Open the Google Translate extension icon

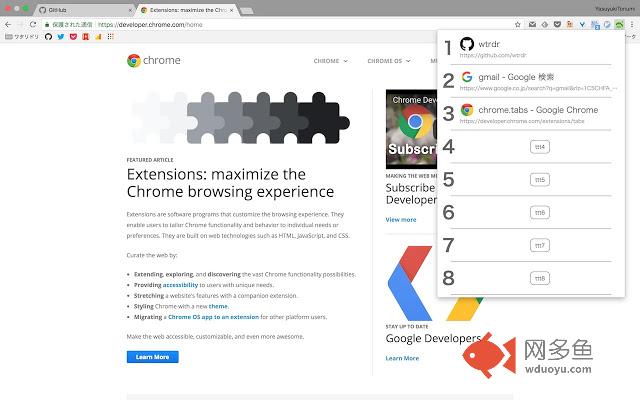pyautogui.click(x=595, y=25)
